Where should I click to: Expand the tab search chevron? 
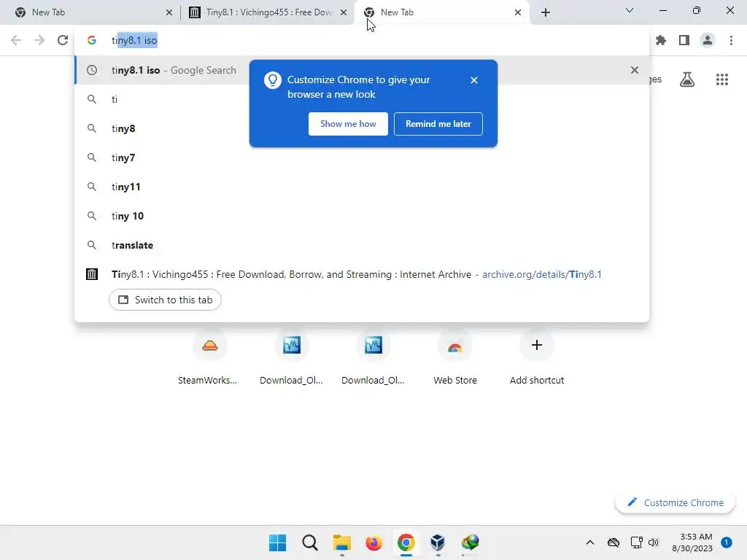(x=630, y=10)
